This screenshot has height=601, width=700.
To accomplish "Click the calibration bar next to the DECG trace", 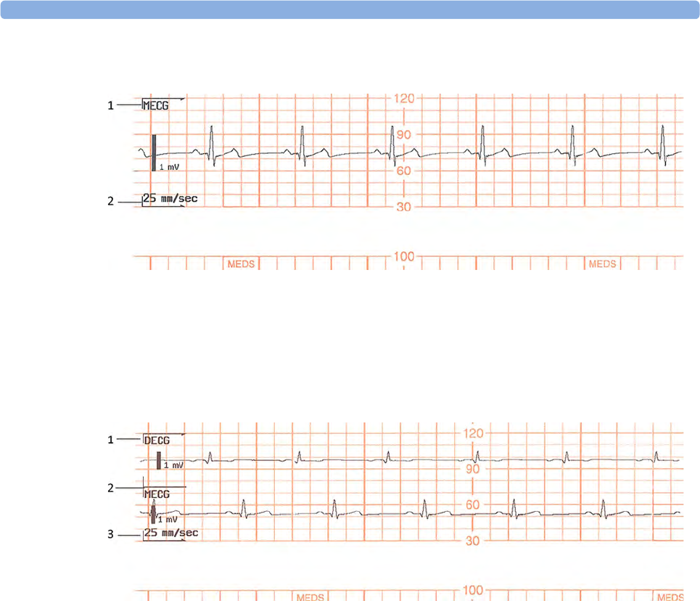I will click(158, 461).
